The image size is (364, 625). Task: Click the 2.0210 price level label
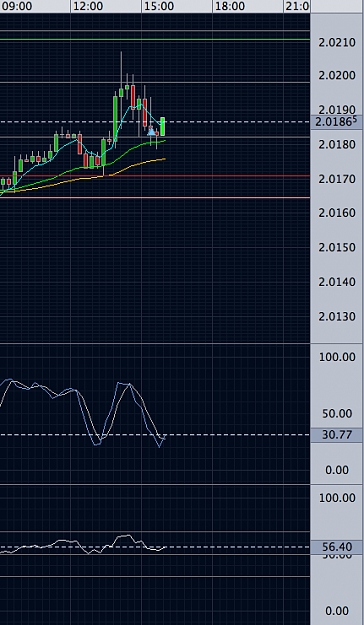pos(337,42)
